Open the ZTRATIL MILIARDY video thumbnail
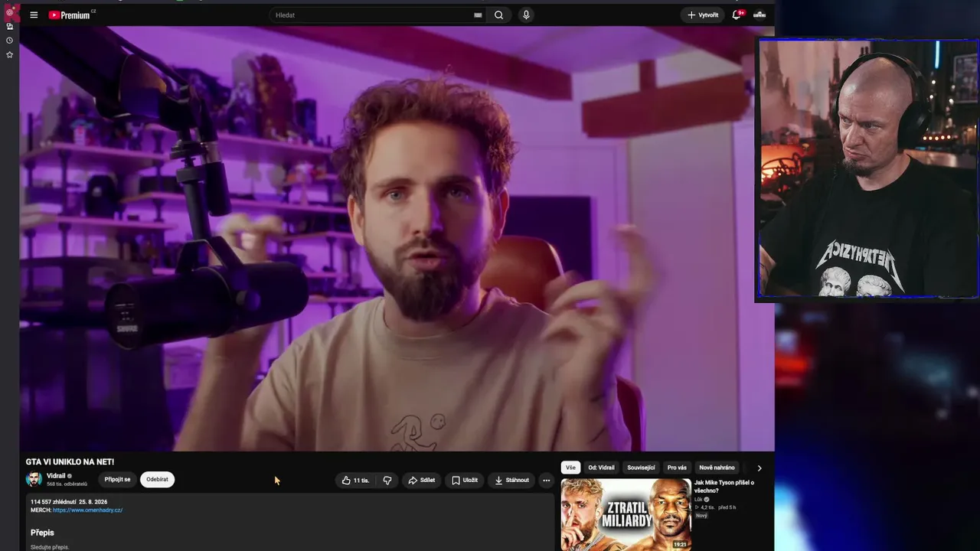Screen dimensions: 980x551 point(626,514)
